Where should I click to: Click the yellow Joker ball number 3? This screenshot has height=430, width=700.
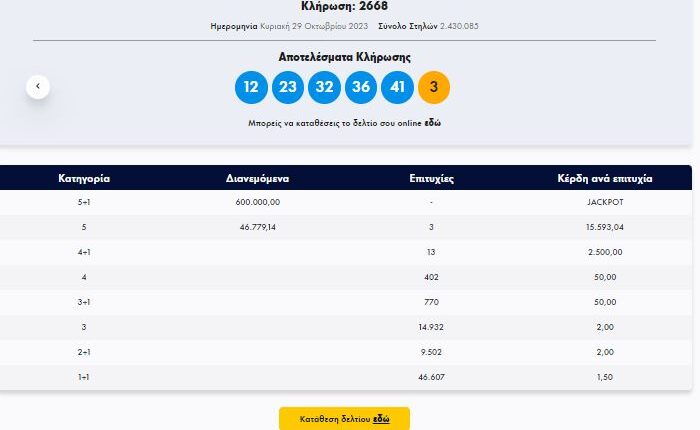(434, 87)
